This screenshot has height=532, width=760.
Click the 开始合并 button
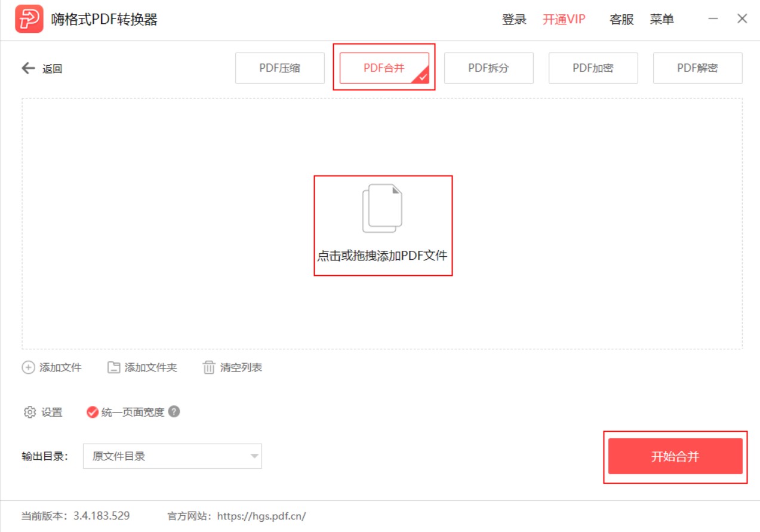point(675,456)
